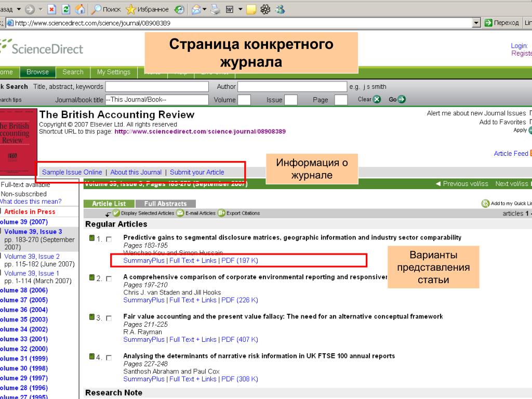532x399 pixels.
Task: Expand Volume 30 (1998) in sidebar
Action: pyautogui.click(x=24, y=368)
